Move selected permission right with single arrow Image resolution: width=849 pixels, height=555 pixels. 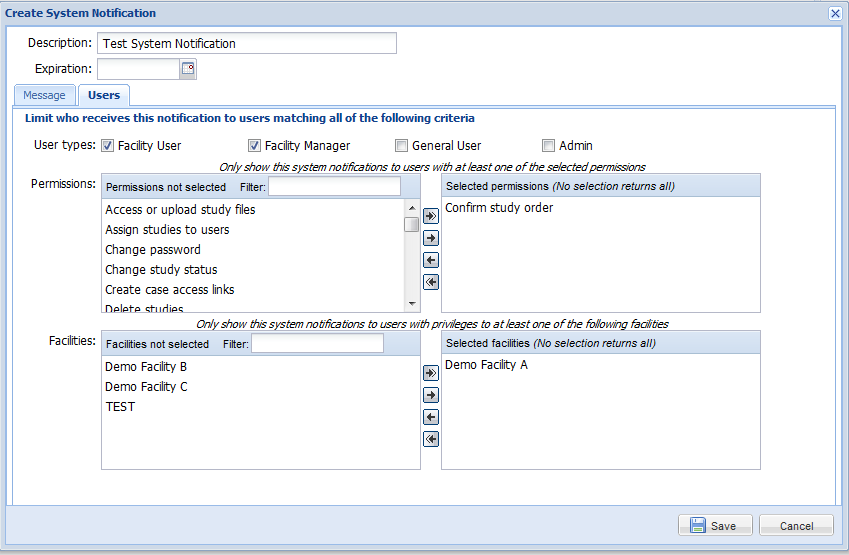click(x=430, y=238)
